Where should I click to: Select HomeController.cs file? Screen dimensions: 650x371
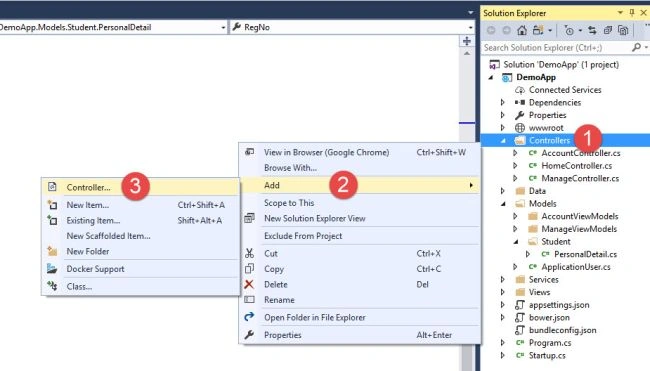tap(577, 166)
